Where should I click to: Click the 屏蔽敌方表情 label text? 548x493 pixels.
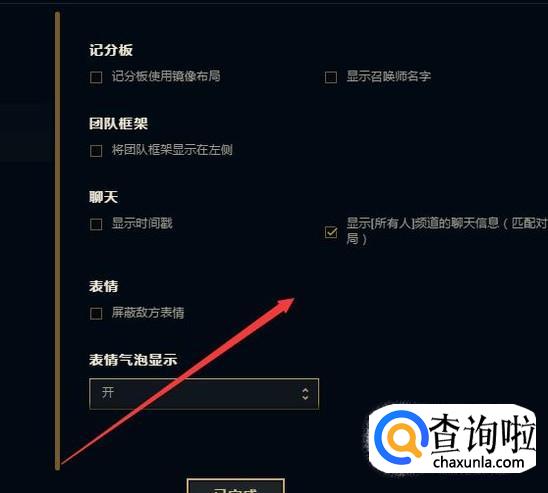[x=148, y=312]
